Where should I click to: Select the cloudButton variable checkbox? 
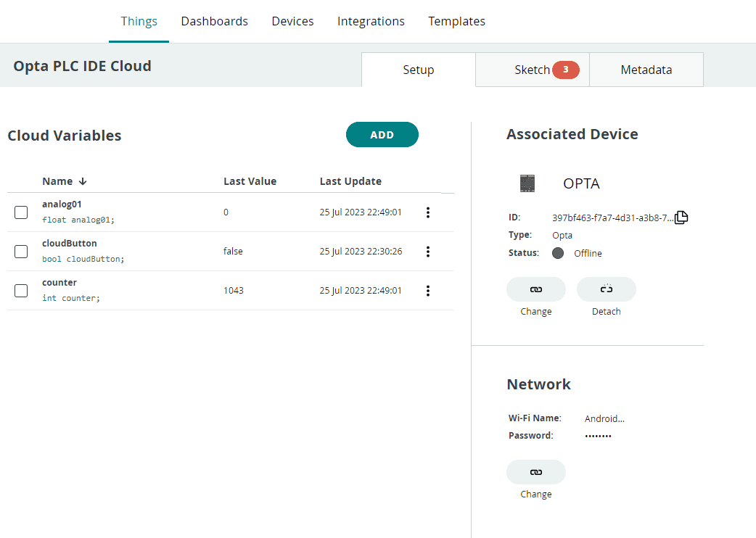point(21,252)
